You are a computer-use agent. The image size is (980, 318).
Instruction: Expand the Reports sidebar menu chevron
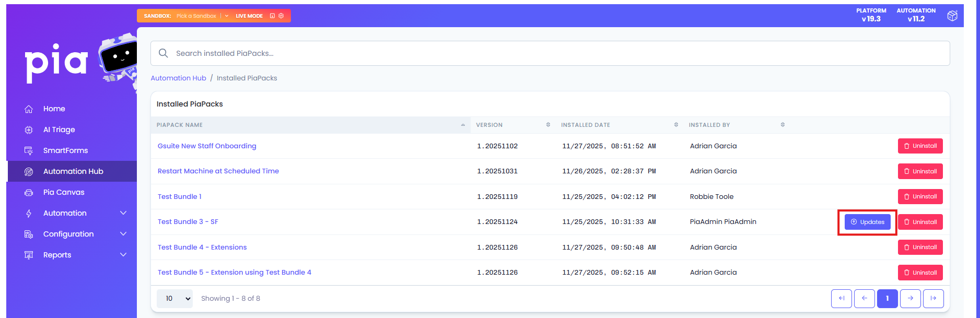pos(123,255)
